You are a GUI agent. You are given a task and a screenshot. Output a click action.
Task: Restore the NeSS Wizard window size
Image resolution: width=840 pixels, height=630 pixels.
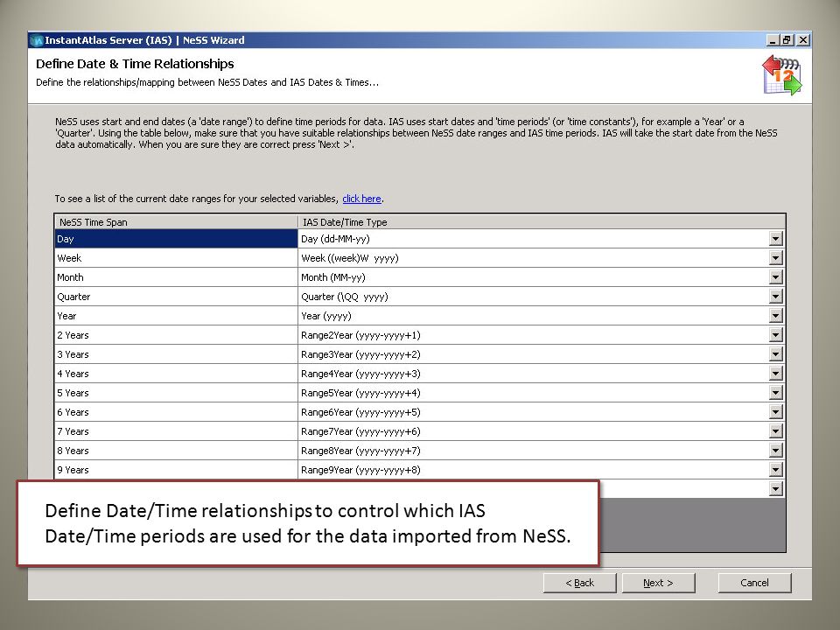tap(787, 40)
